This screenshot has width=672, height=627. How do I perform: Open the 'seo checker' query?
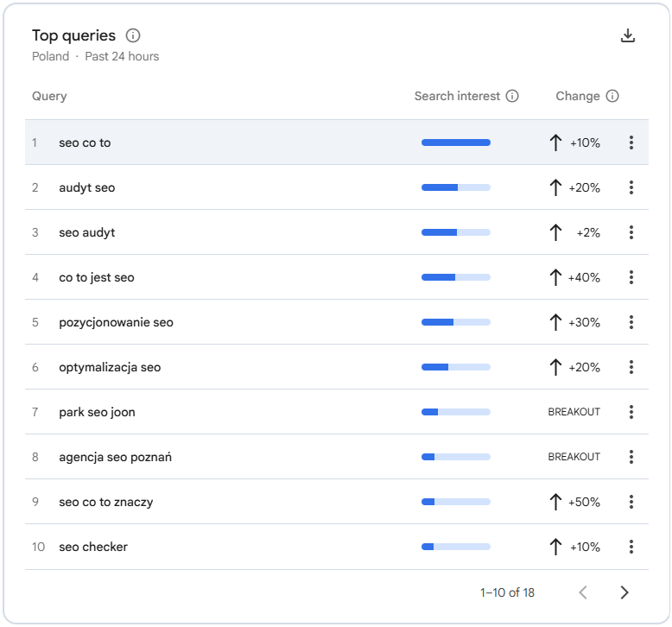coord(93,547)
